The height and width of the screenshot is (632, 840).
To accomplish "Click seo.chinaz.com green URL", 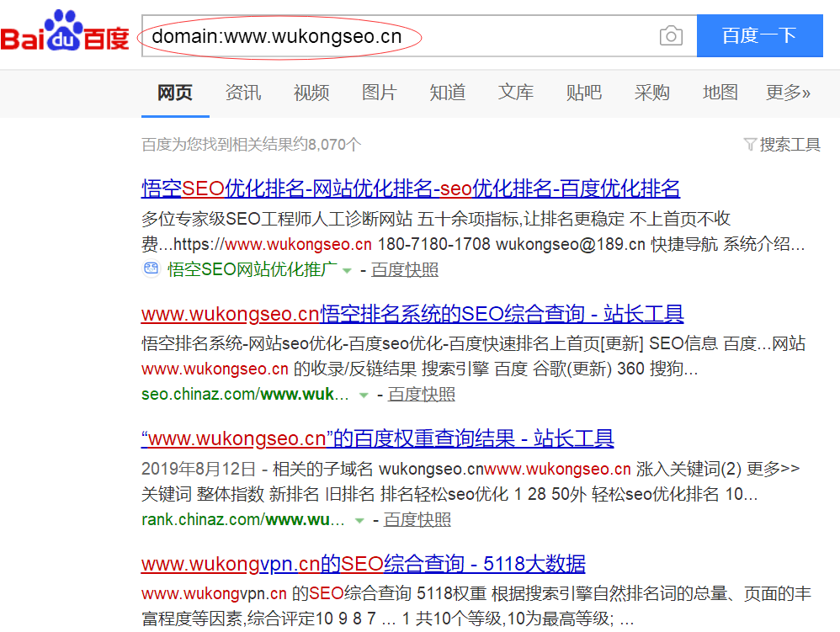I will [245, 394].
